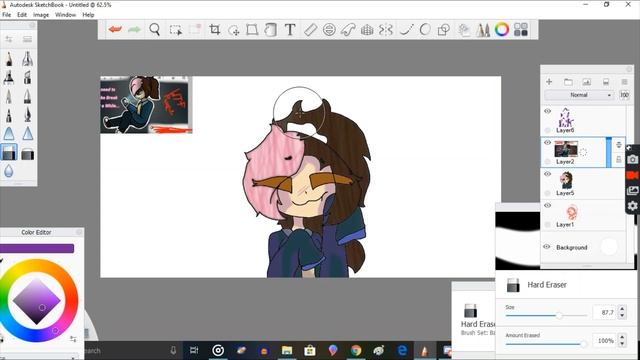Open the layer panel menu icon

(624, 82)
